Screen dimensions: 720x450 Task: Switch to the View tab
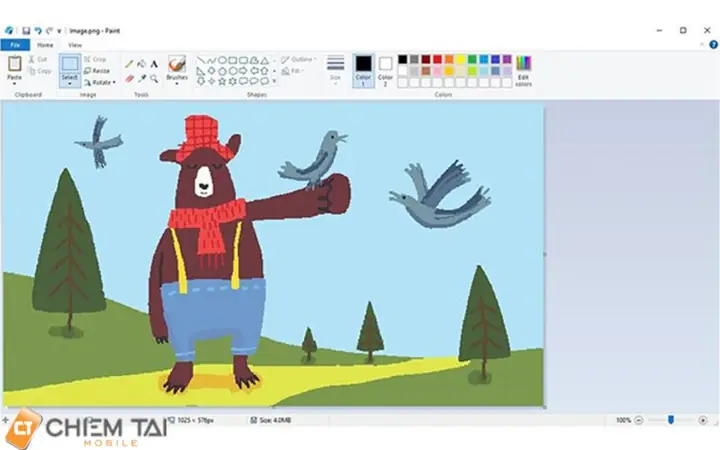pyautogui.click(x=75, y=45)
